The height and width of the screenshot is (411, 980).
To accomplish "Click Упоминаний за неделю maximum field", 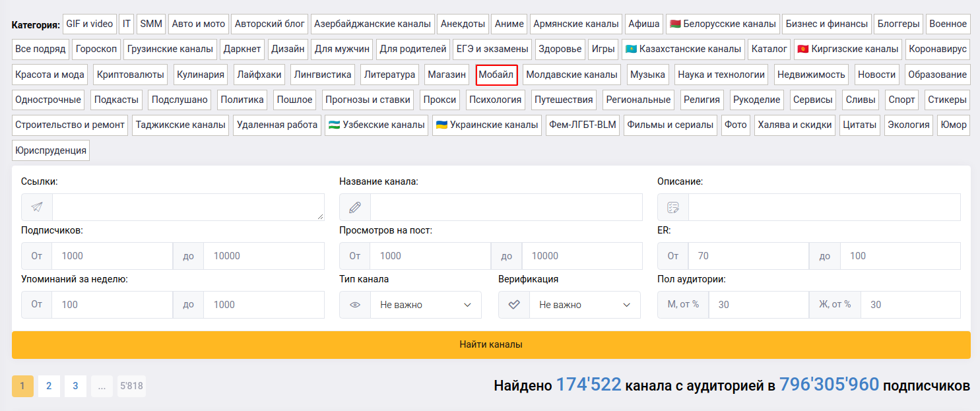I will (x=264, y=305).
